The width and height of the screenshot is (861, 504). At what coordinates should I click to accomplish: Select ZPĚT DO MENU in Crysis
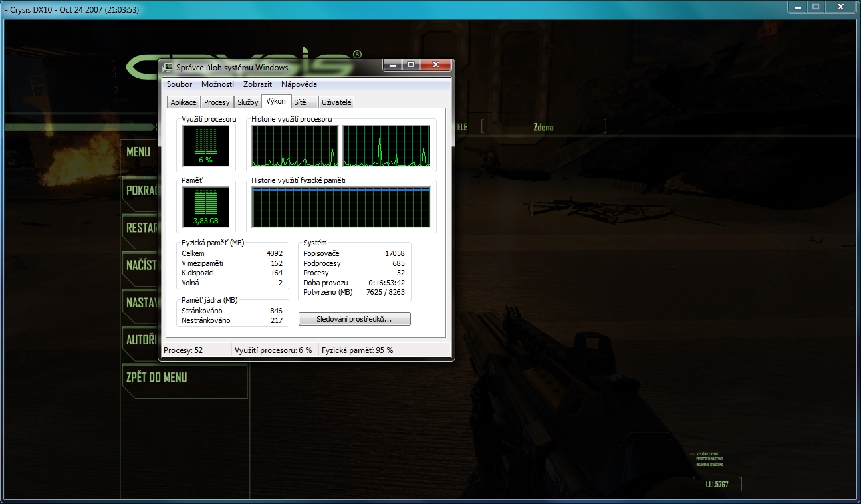tap(157, 378)
